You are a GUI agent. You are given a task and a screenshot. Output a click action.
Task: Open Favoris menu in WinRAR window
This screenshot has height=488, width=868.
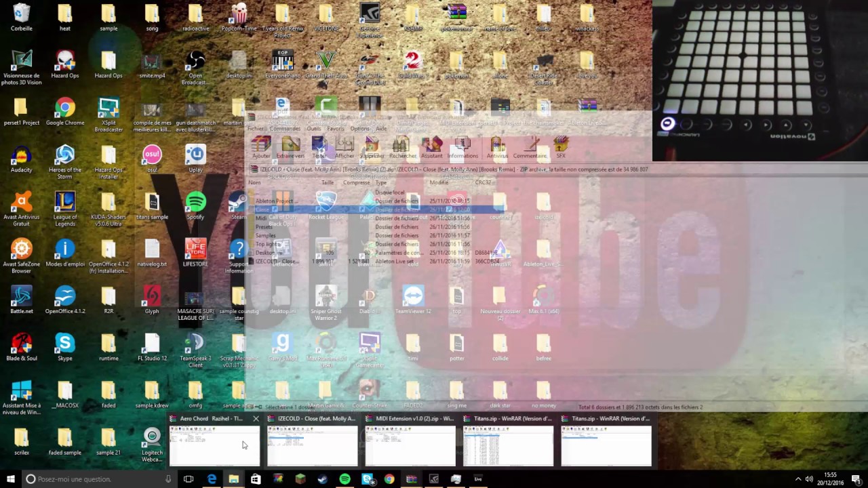(x=336, y=128)
